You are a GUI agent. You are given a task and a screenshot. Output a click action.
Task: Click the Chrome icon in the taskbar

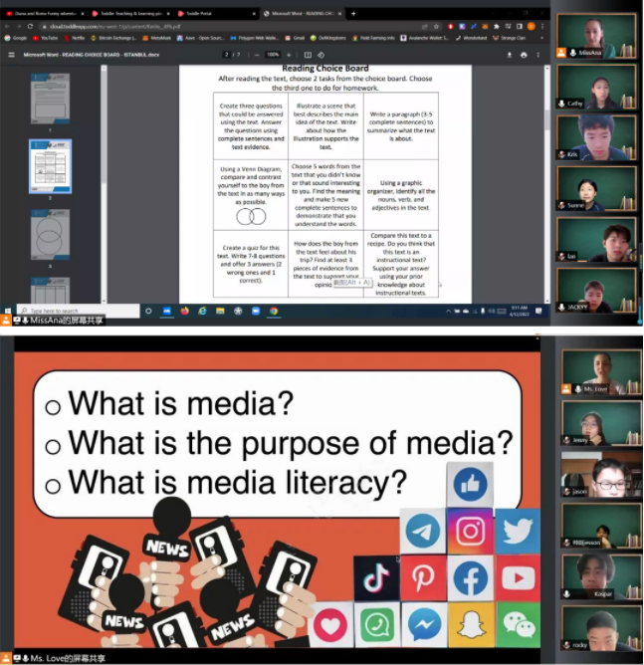pos(274,311)
